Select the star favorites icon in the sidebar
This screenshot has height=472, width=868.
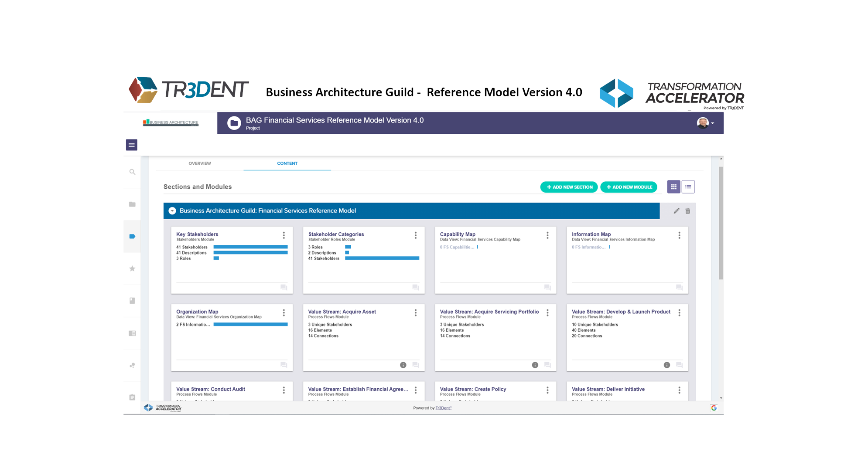pos(132,268)
